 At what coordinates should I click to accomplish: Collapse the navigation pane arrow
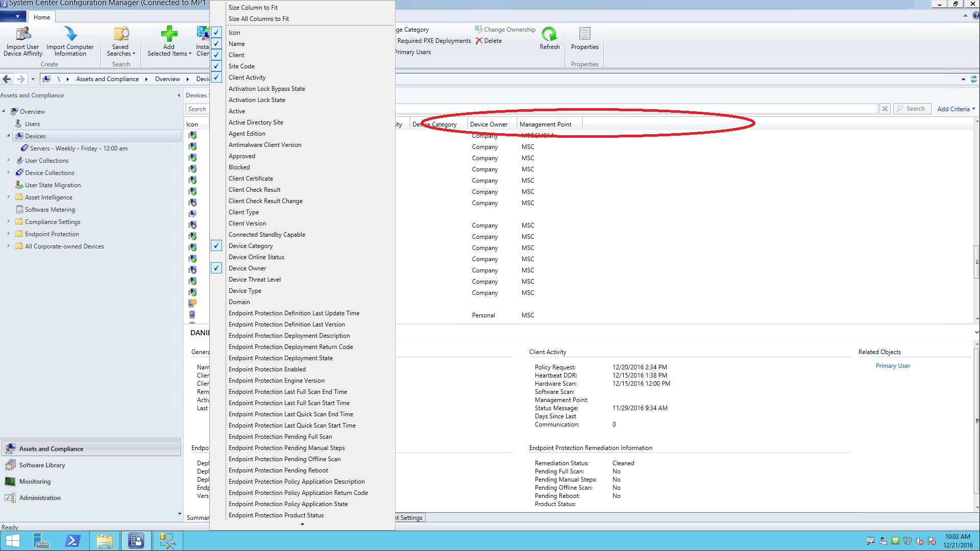point(179,95)
